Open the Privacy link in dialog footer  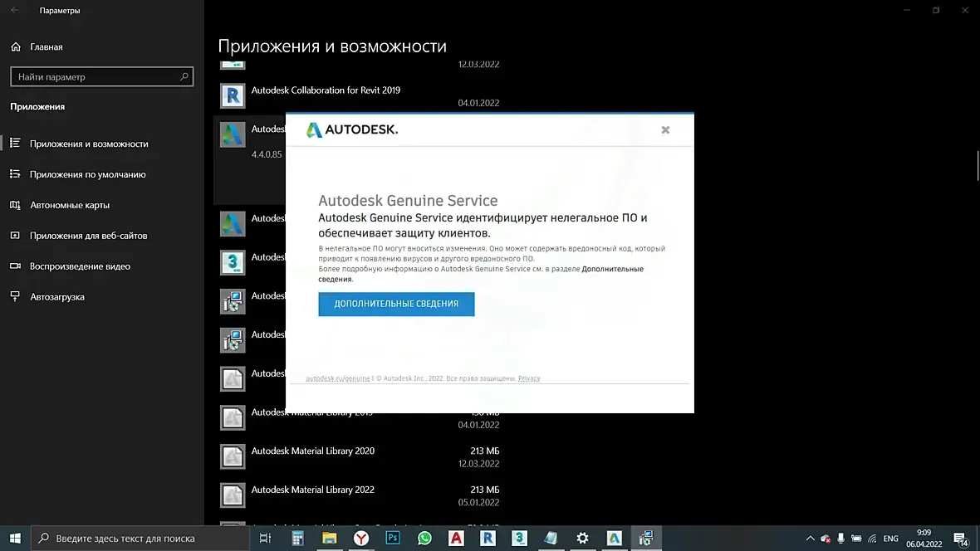pos(529,378)
